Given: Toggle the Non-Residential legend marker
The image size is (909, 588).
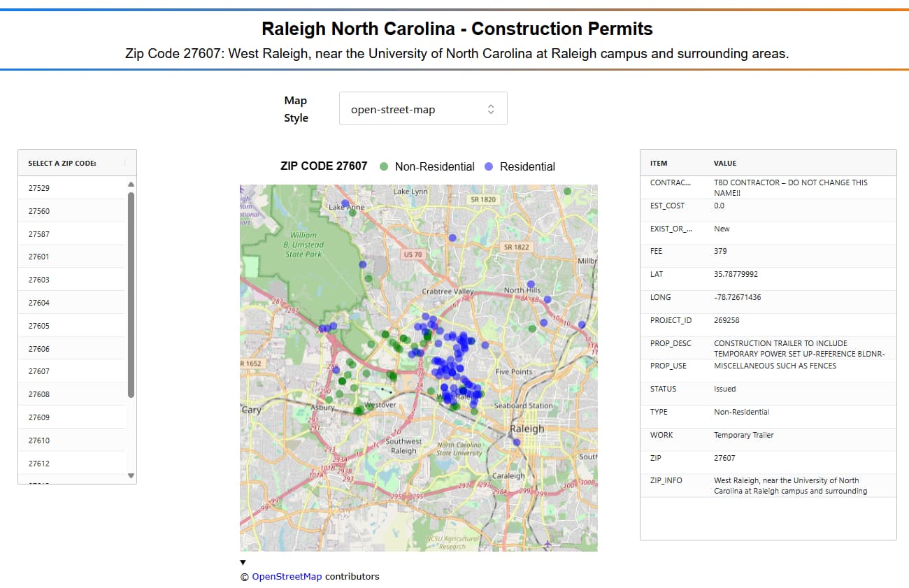Looking at the screenshot, I should tap(384, 166).
